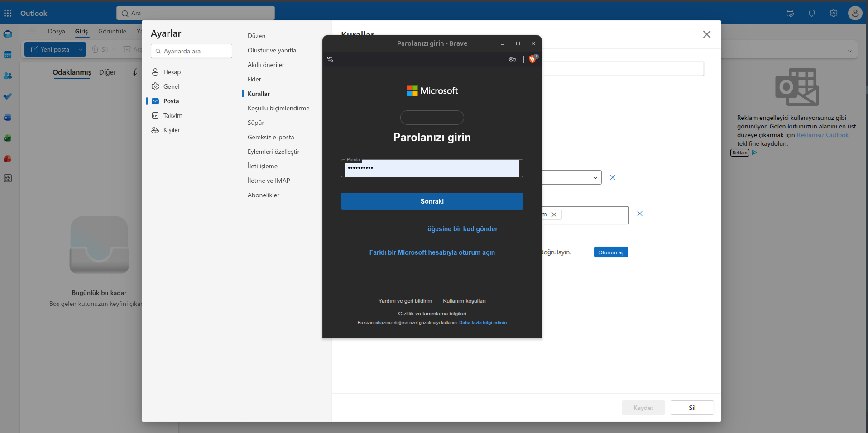Open Farklı bir Microsoft hesabıyla oturum açın link
Screen dimensions: 868x433
pos(432,252)
